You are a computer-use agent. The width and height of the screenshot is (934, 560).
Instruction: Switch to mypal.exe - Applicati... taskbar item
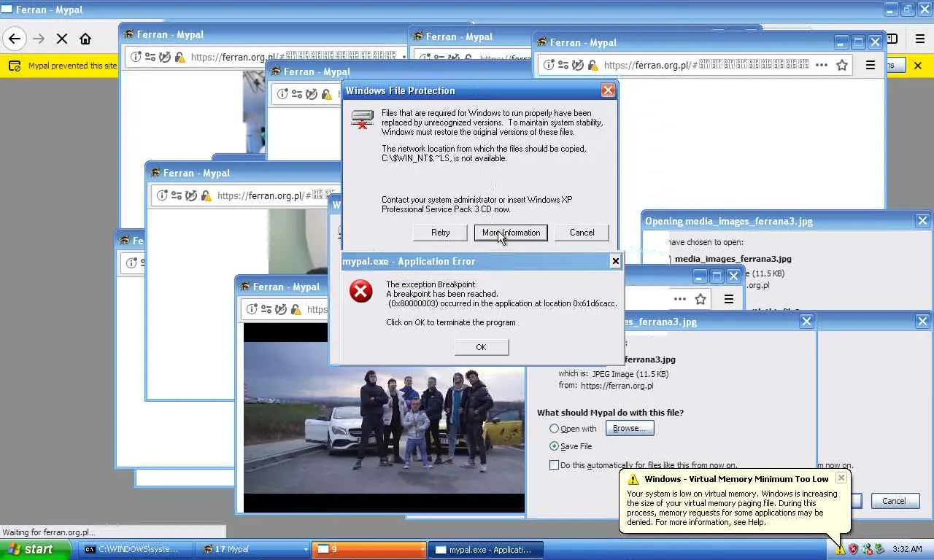pos(487,549)
